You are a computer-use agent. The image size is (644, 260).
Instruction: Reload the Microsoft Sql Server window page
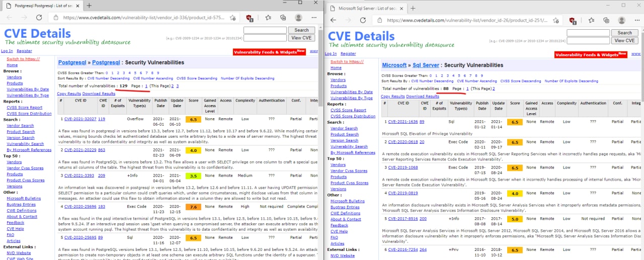[363, 21]
